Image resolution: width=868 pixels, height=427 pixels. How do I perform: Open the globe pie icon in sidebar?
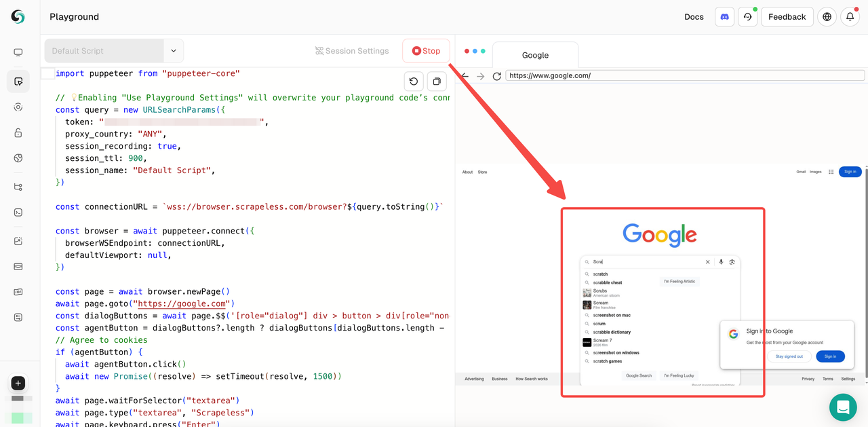tap(18, 158)
